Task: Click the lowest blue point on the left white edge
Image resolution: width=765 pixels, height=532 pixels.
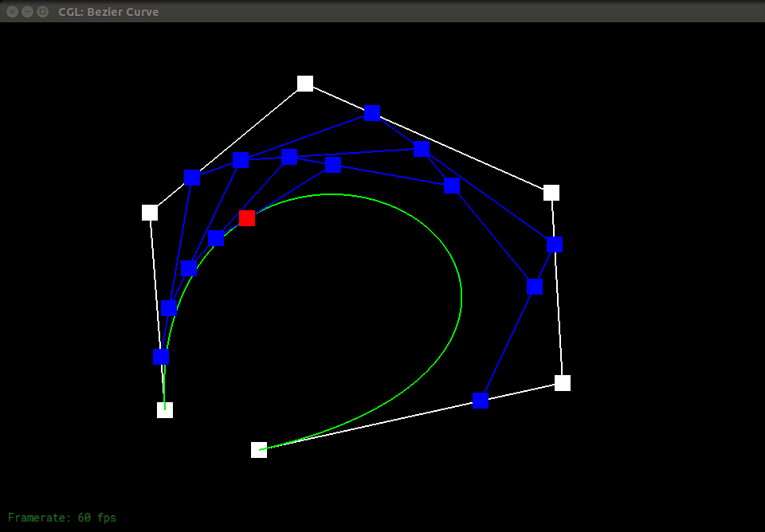Action: coord(161,357)
